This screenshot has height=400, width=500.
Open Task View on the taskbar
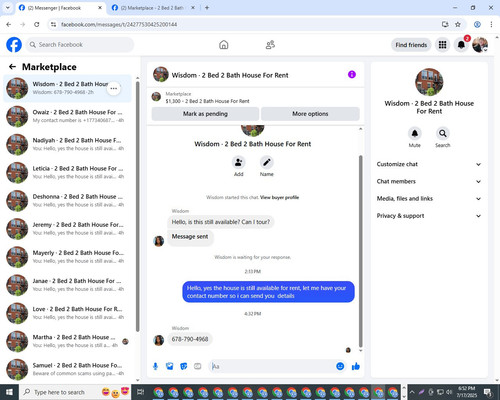tap(140, 392)
